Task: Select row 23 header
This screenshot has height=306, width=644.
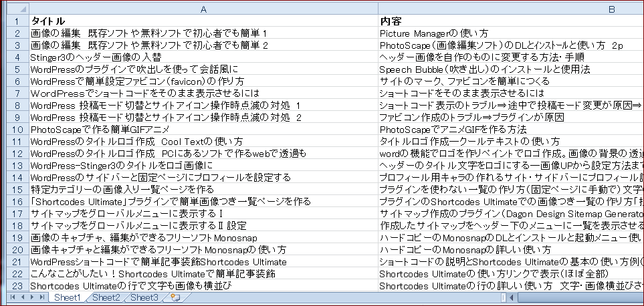Action: pyautogui.click(x=17, y=285)
